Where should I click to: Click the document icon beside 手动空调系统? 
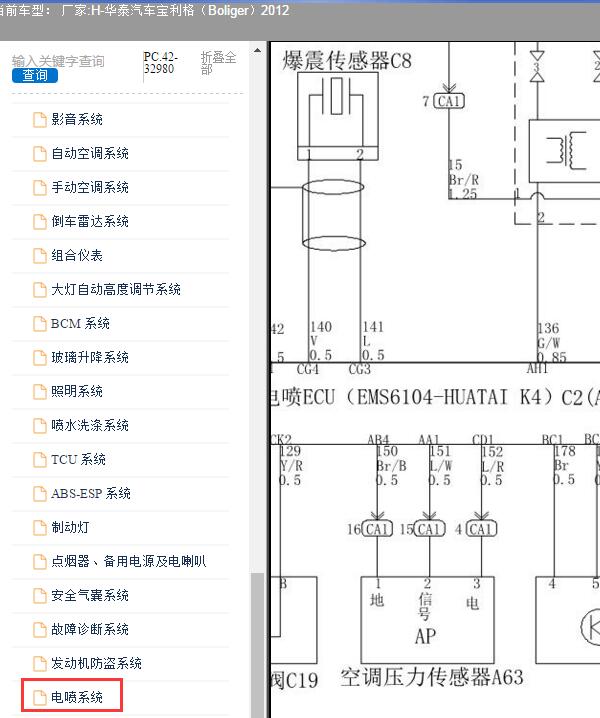[40, 187]
